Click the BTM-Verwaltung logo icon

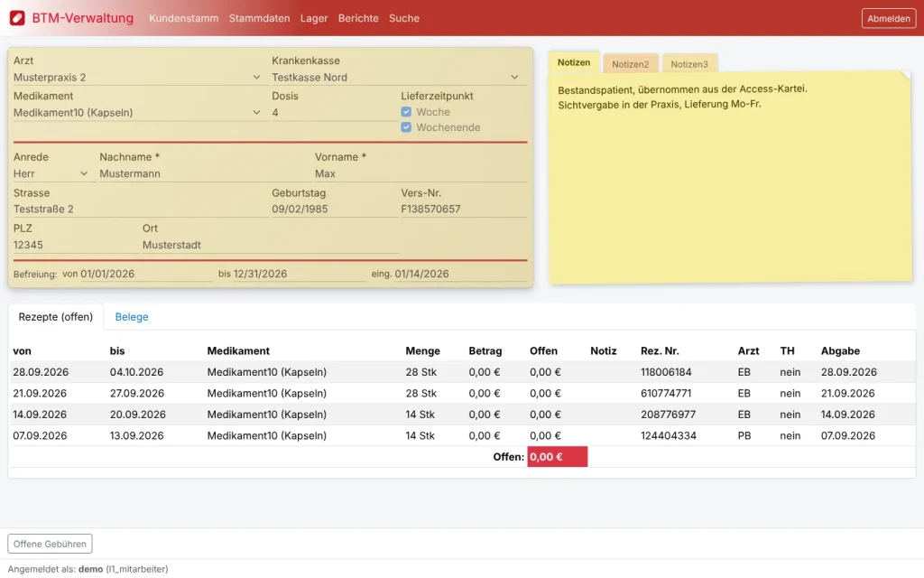click(x=17, y=18)
